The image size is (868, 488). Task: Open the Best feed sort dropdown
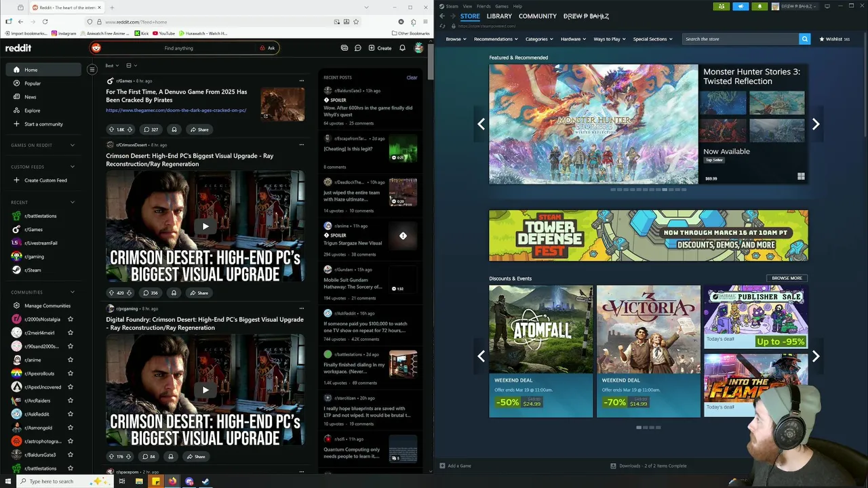coord(112,66)
